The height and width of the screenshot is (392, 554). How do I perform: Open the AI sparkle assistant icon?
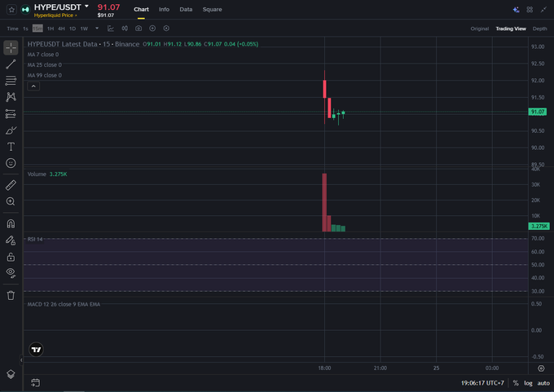coord(516,10)
